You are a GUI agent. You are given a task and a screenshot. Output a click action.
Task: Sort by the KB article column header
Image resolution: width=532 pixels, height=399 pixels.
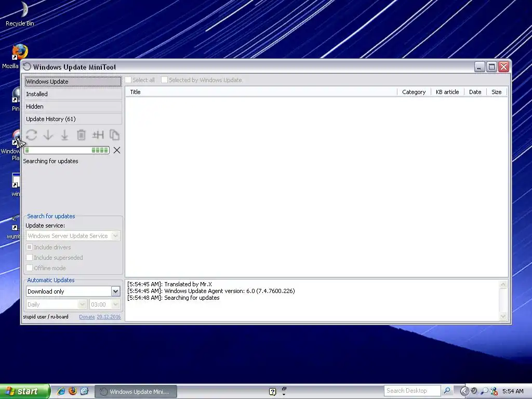pos(447,92)
